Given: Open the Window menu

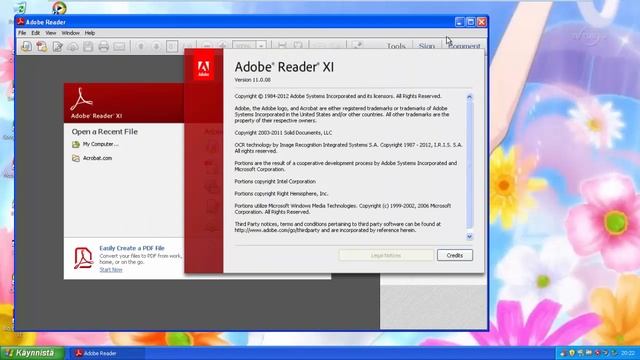Looking at the screenshot, I should click(x=71, y=33).
